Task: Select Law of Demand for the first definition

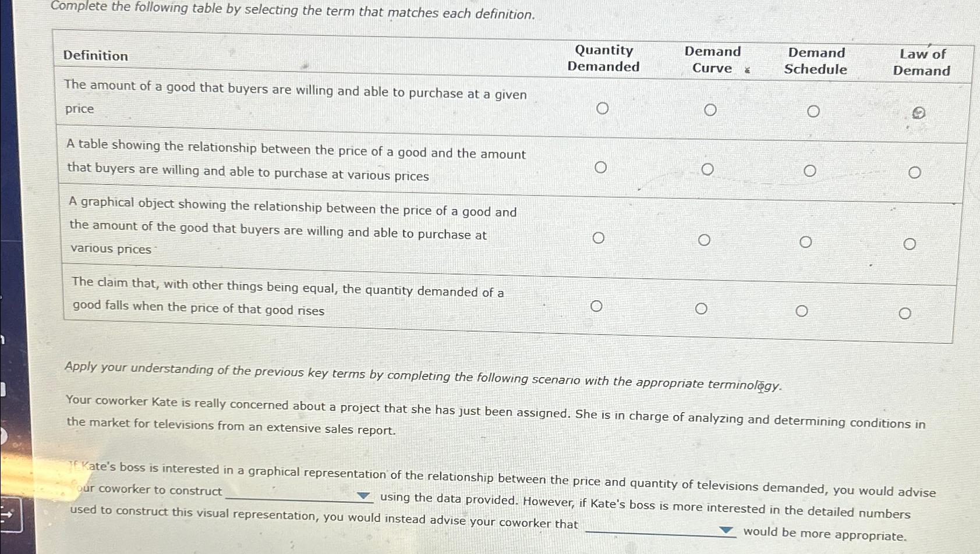Action: click(919, 114)
